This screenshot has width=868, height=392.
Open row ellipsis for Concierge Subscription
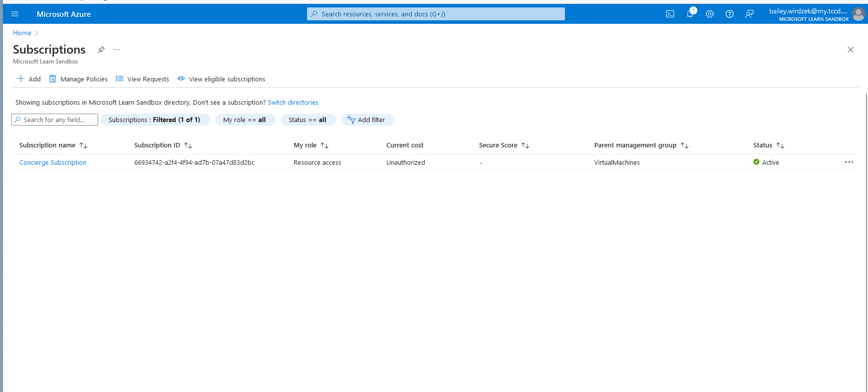[x=849, y=162]
